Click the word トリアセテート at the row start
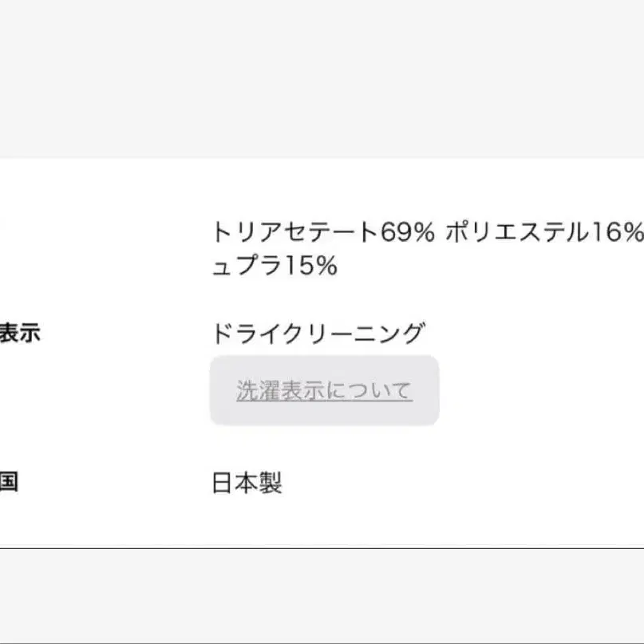Image resolution: width=644 pixels, height=644 pixels. [295, 232]
